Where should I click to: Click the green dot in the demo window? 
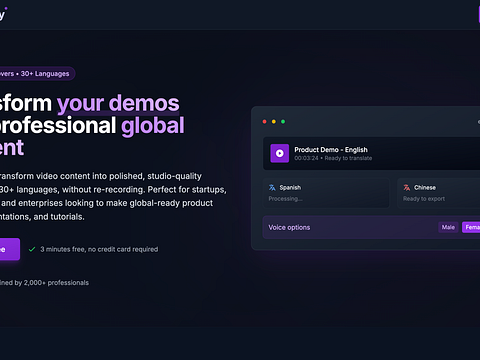click(x=283, y=122)
